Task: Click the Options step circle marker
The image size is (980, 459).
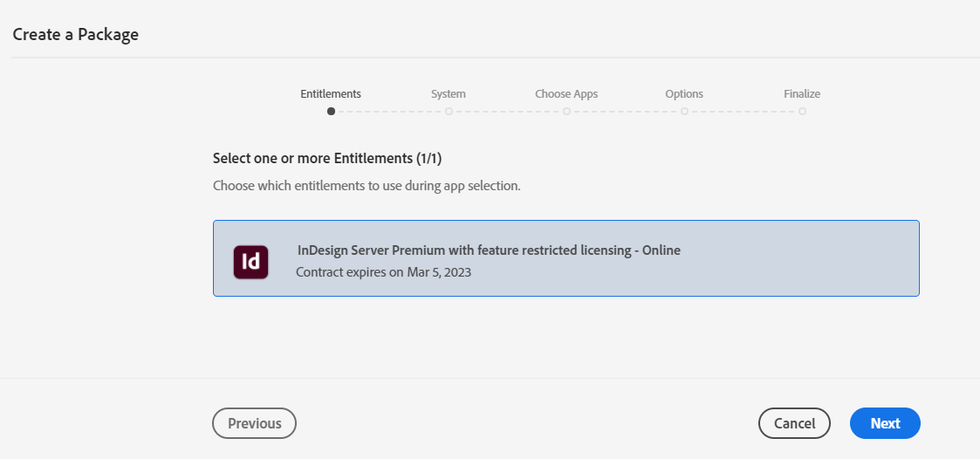Action: tap(684, 112)
